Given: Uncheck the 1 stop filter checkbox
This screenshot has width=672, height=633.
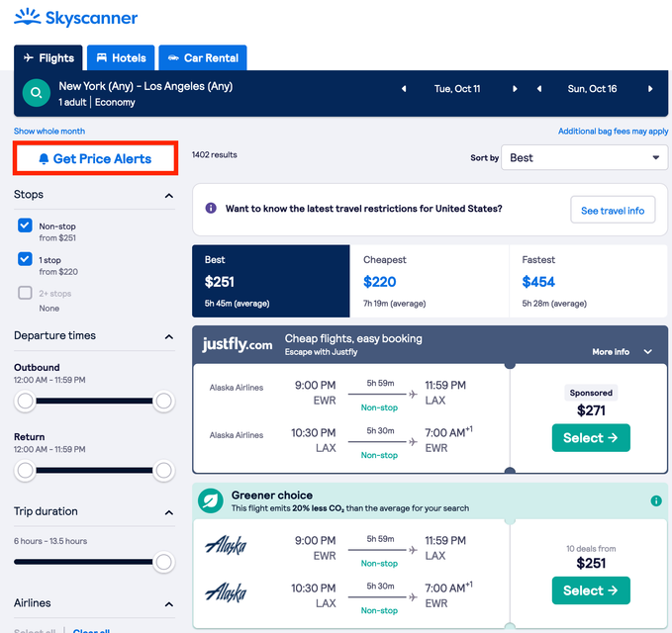Looking at the screenshot, I should 25,259.
